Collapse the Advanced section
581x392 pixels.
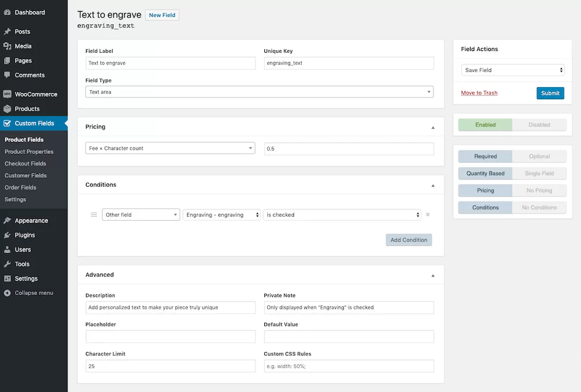pos(432,275)
